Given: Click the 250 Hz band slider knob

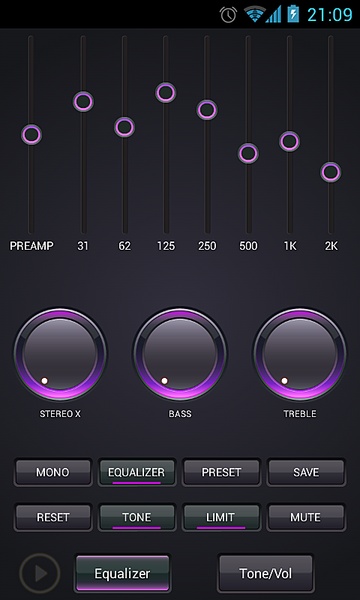Looking at the screenshot, I should point(207,110).
